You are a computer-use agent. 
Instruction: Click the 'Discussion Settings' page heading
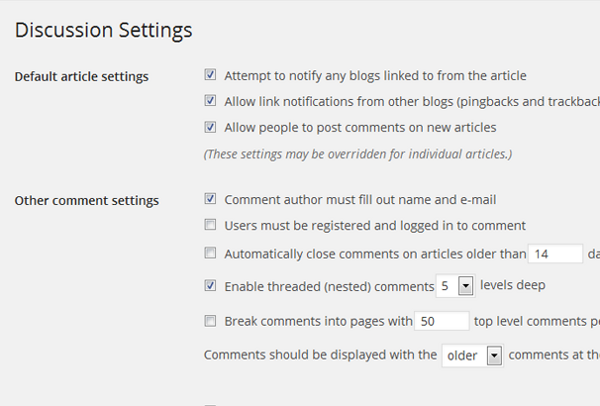[x=104, y=30]
